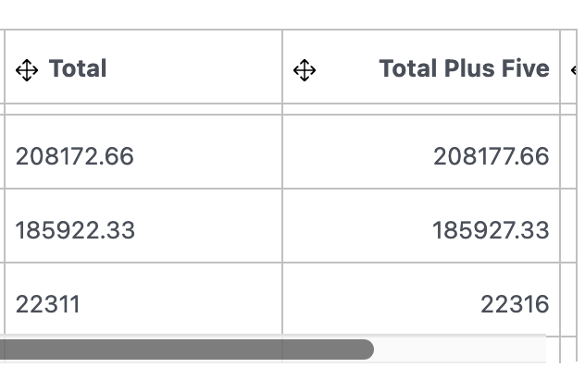
Task: Select the narrow cell right of 185927.33
Action: 568,226
